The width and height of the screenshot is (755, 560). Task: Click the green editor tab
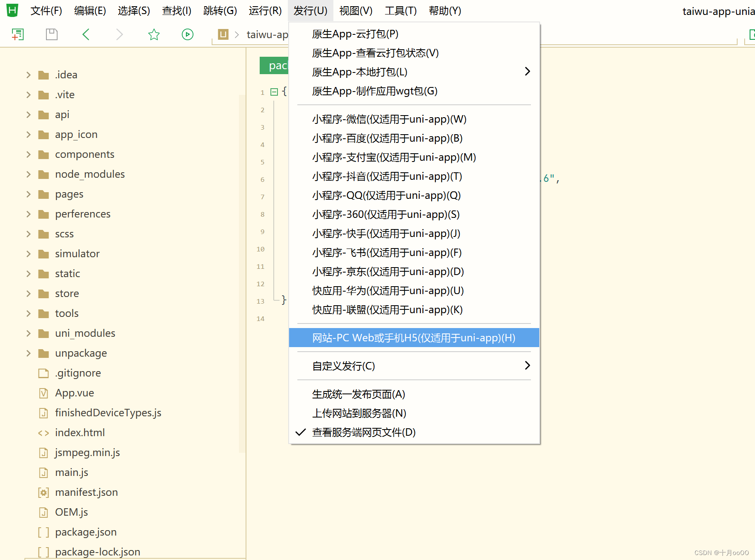point(274,65)
